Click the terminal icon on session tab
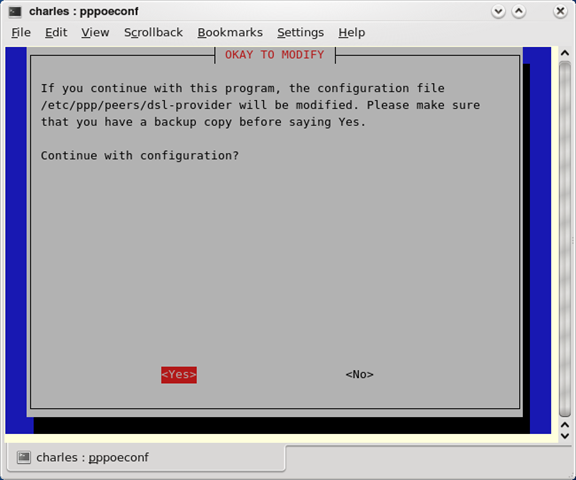This screenshot has width=576, height=480. click(24, 457)
